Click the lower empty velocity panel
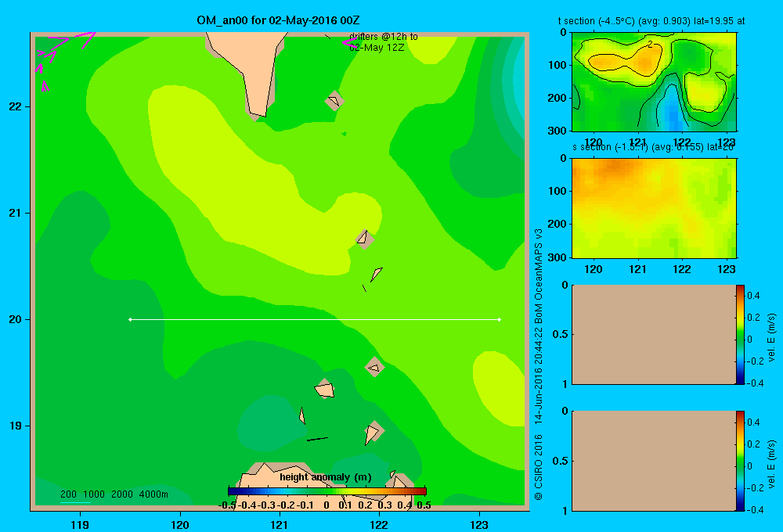This screenshot has width=783, height=532. coord(654,461)
